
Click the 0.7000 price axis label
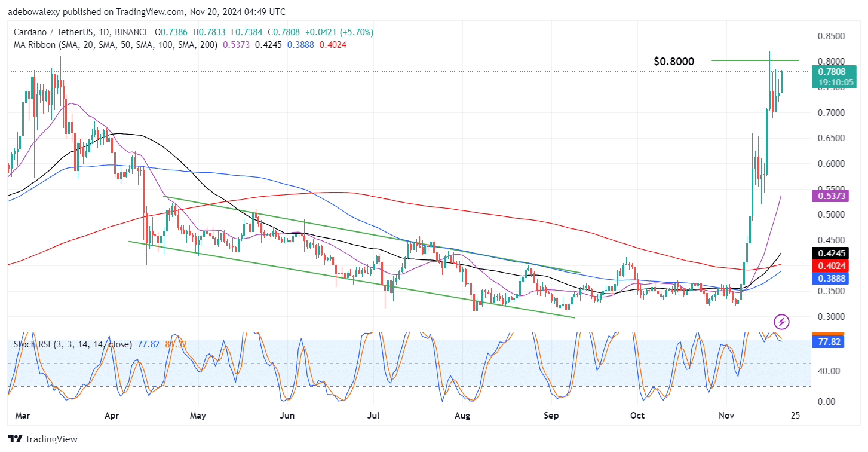tap(830, 113)
